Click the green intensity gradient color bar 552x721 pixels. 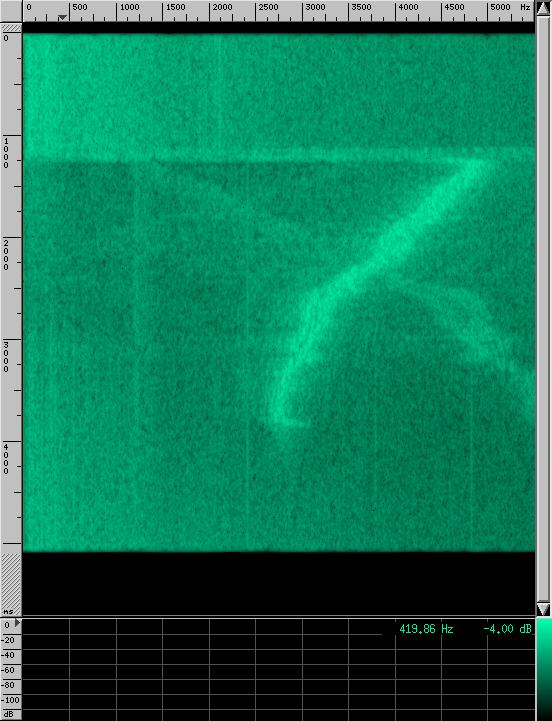(544, 669)
